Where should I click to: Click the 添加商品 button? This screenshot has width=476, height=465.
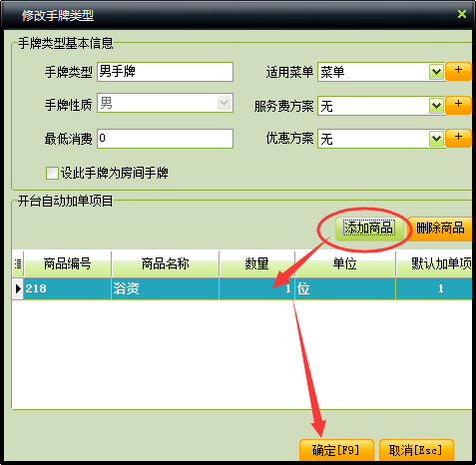[x=368, y=229]
